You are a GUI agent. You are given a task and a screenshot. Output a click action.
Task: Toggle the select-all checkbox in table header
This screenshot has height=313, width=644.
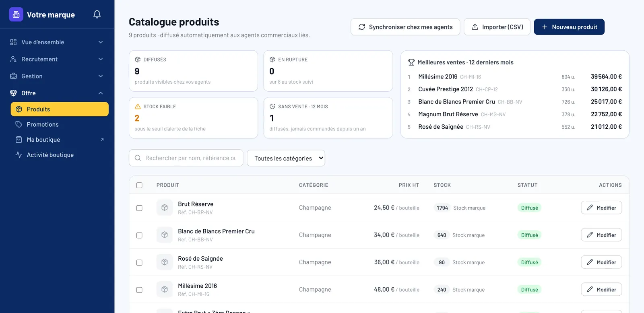(x=139, y=185)
